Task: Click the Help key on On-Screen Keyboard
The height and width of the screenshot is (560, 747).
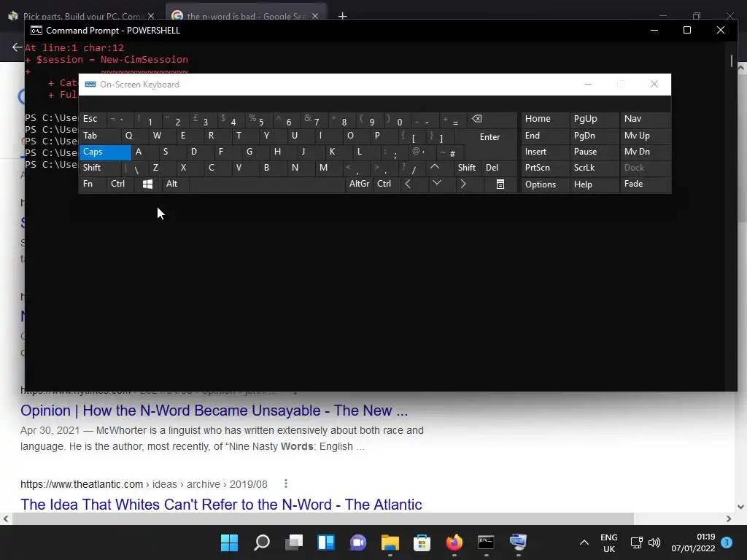Action: pos(594,184)
